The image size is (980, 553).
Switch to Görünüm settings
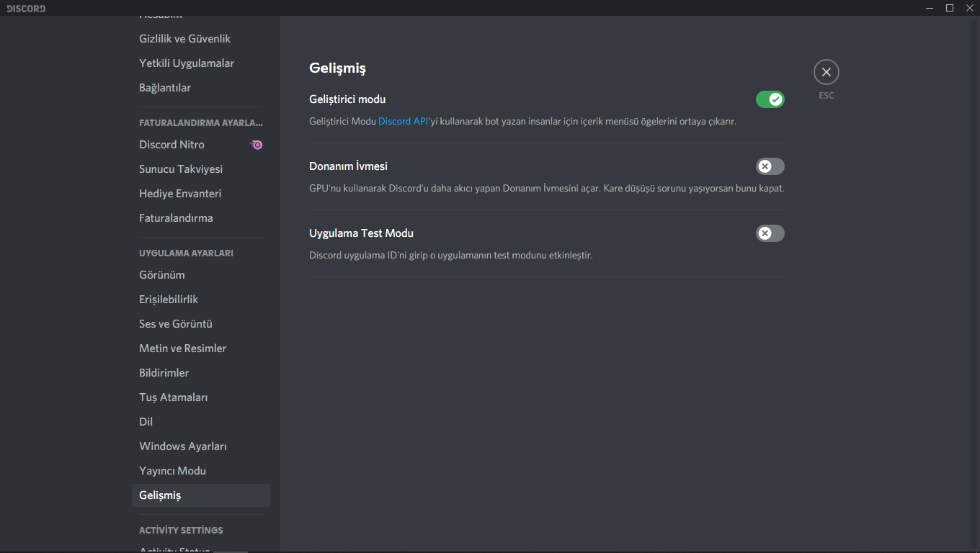[162, 275]
